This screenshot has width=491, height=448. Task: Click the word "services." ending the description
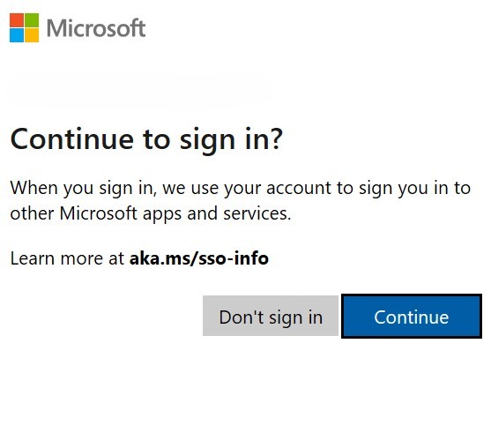(257, 213)
